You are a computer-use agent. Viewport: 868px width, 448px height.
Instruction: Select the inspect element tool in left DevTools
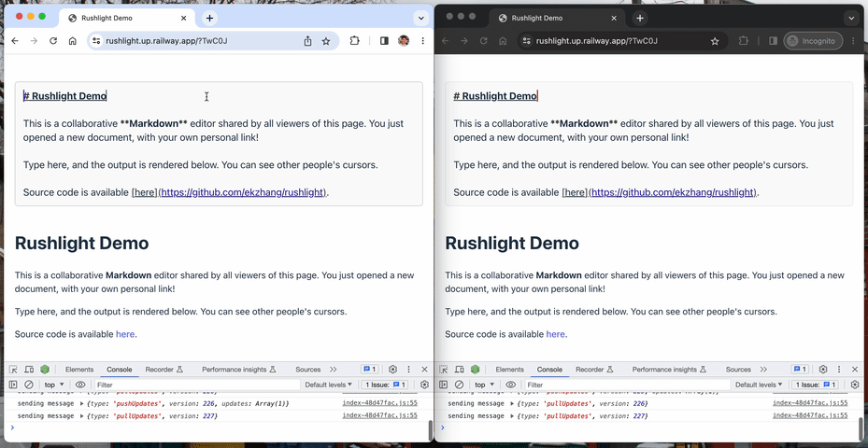click(x=13, y=370)
